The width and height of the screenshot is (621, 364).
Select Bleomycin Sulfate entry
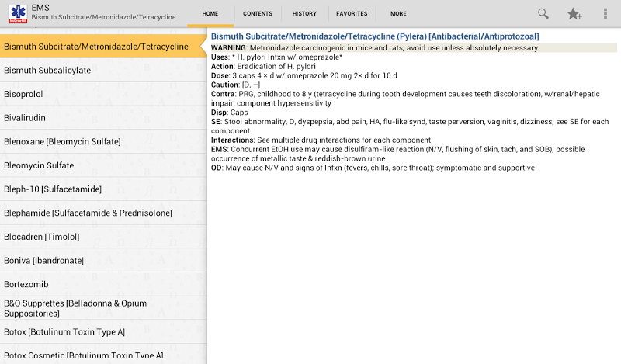coord(103,165)
